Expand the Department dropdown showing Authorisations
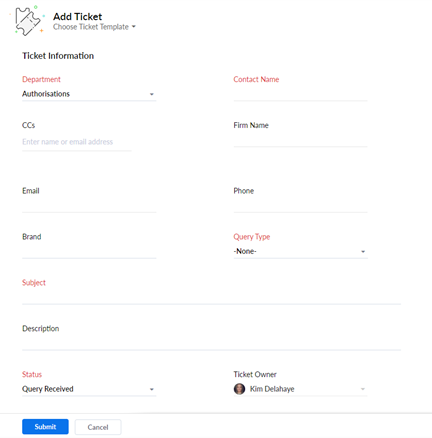Screen dimensions: 432x438 (89, 94)
